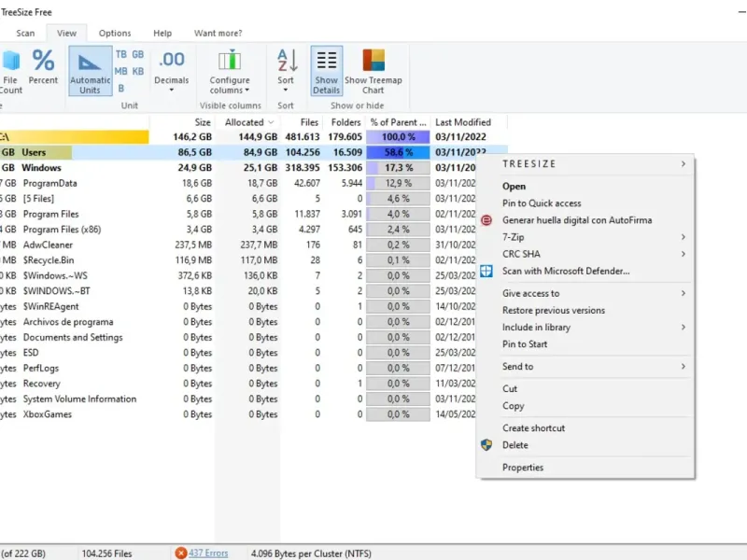Expand the Give access to submenu

coord(585,293)
